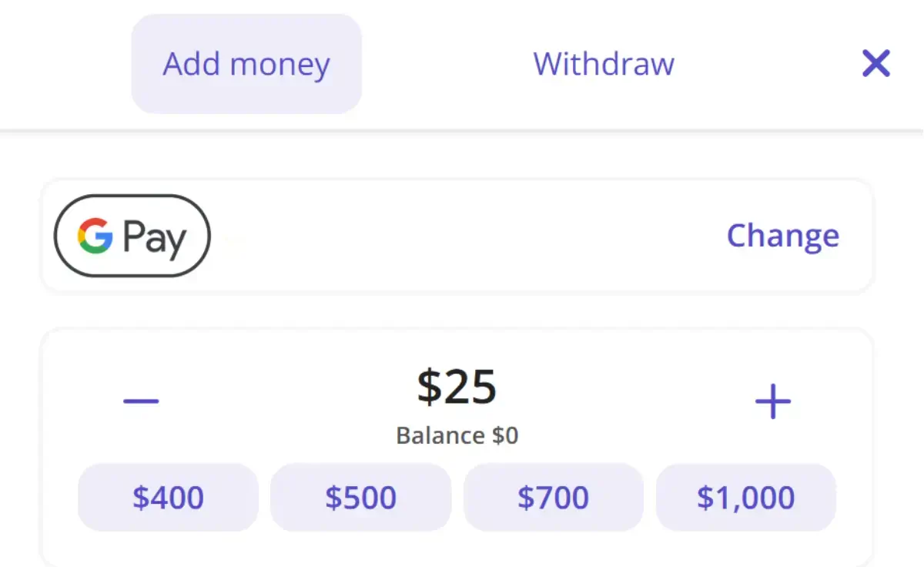Decrease the deposit using the minus stepper

coord(141,399)
